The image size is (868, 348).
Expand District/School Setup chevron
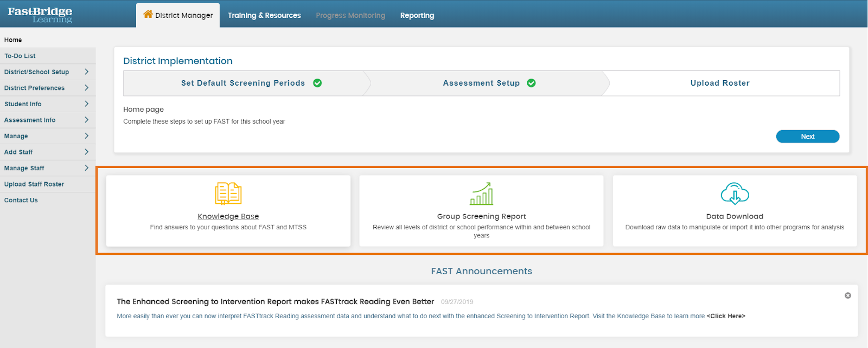coord(86,72)
